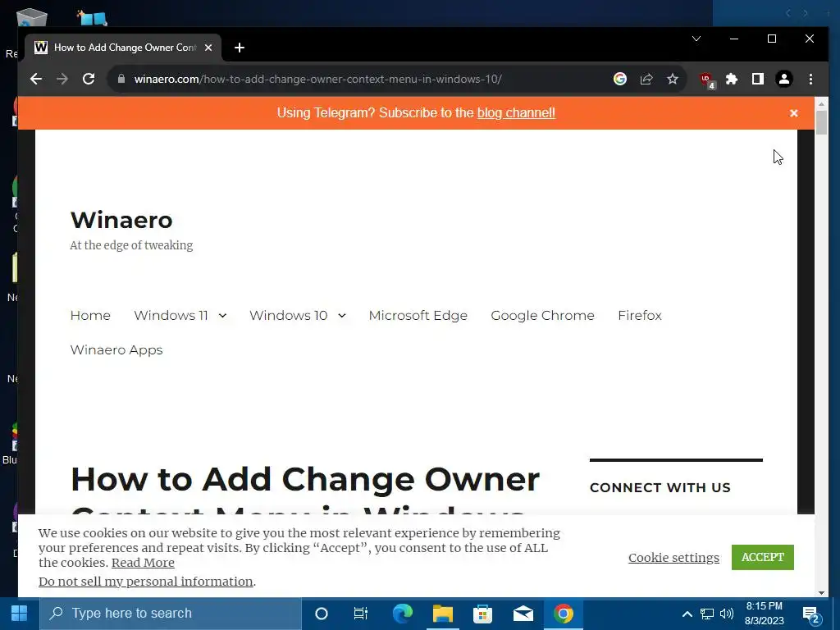
Task: Dismiss the orange Telegram banner
Action: (794, 113)
